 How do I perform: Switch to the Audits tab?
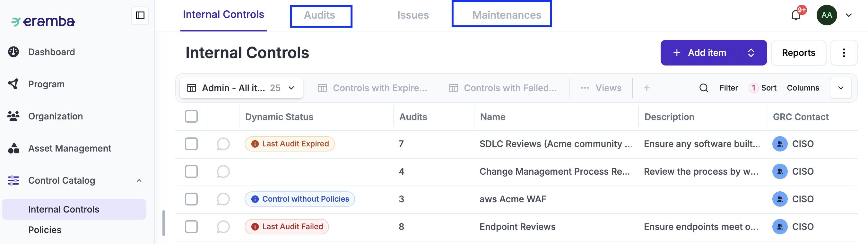(320, 15)
